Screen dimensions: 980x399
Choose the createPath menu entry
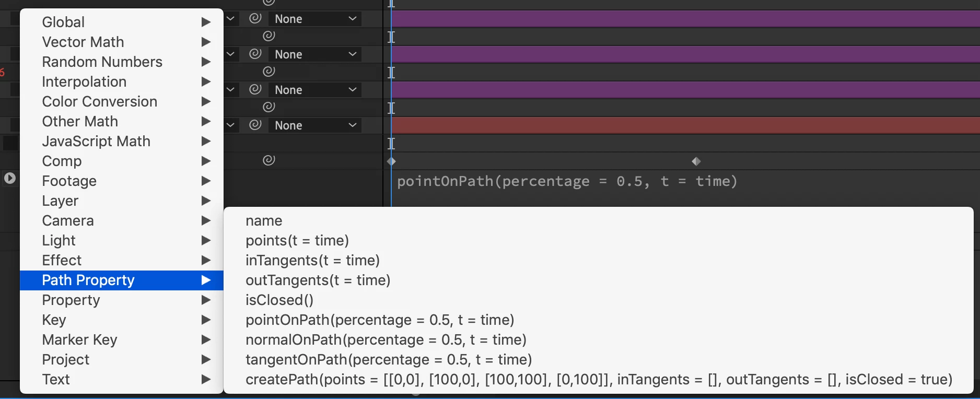599,379
